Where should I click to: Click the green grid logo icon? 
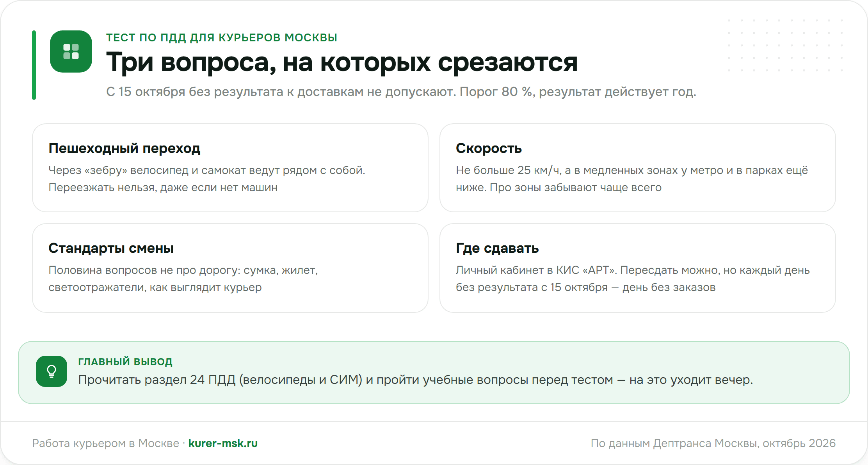71,51
